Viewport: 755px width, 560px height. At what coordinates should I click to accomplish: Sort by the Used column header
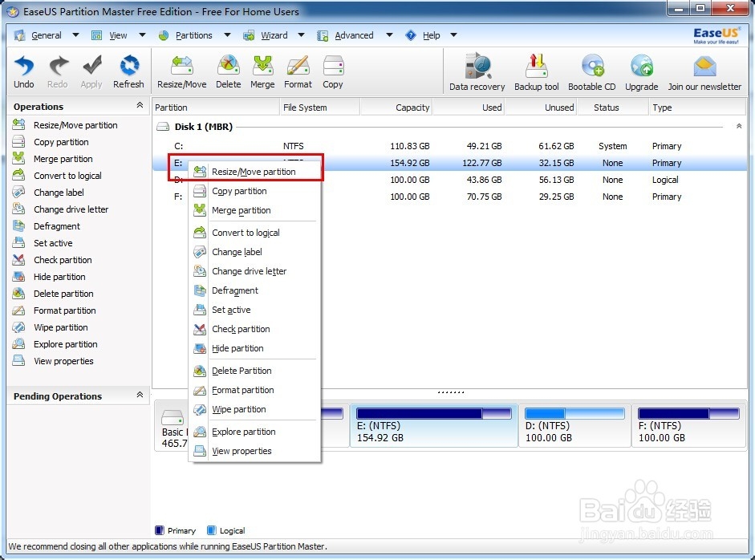point(469,108)
